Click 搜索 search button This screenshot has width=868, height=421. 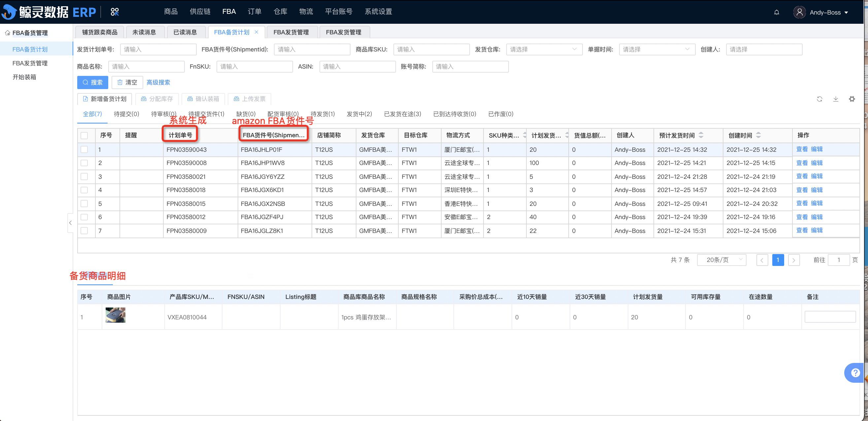click(x=92, y=82)
